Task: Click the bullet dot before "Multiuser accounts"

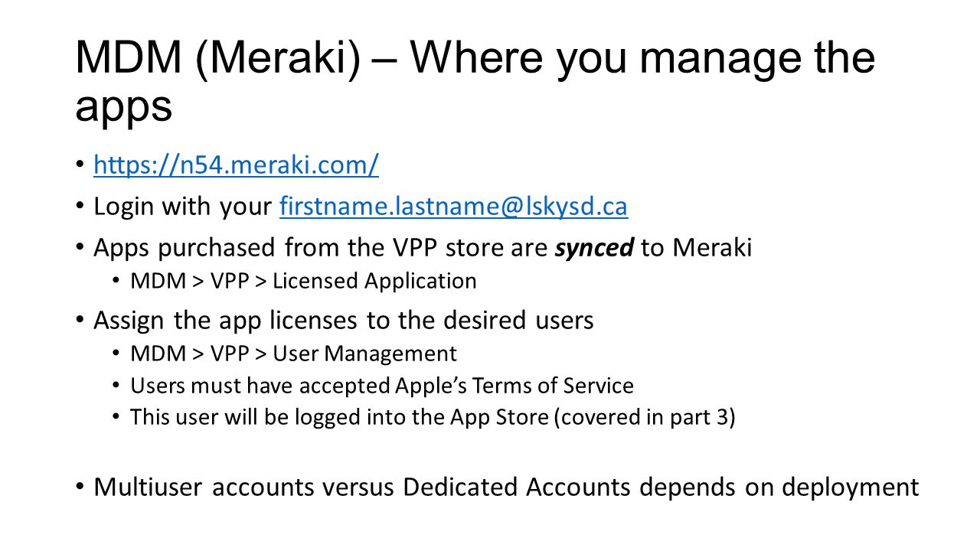Action: [x=80, y=488]
